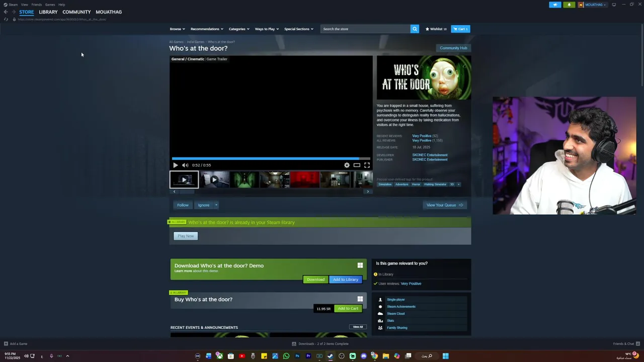The height and width of the screenshot is (362, 644).
Task: Click the Play Now button
Action: [186, 236]
